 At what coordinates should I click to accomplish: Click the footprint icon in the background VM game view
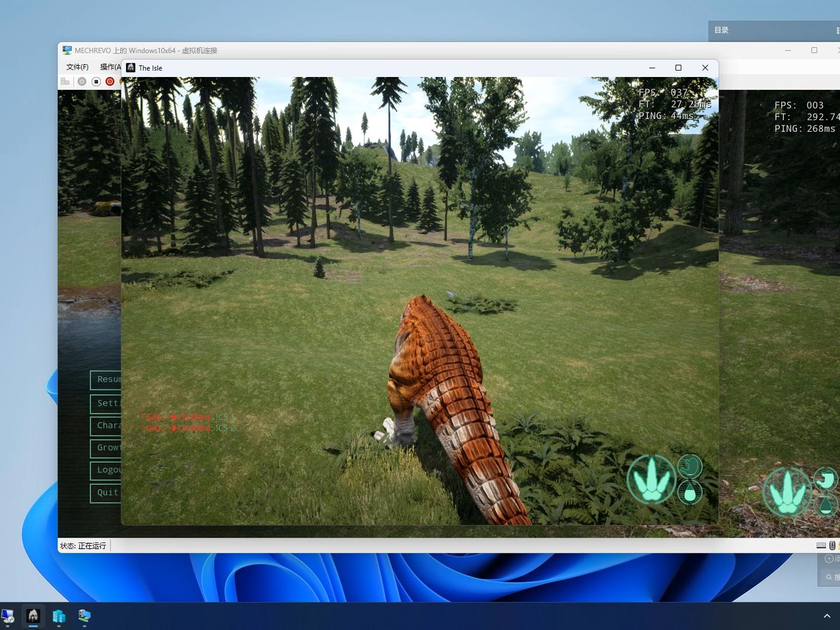pos(787,492)
